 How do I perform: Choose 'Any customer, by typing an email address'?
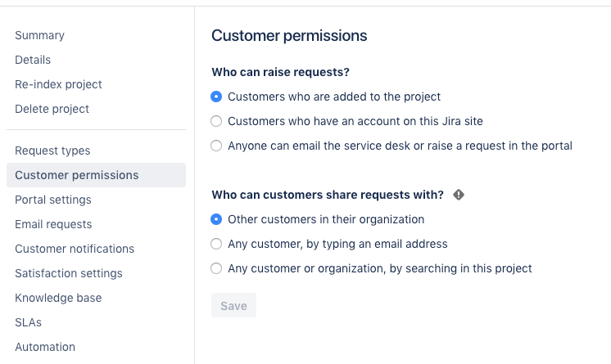pos(216,244)
